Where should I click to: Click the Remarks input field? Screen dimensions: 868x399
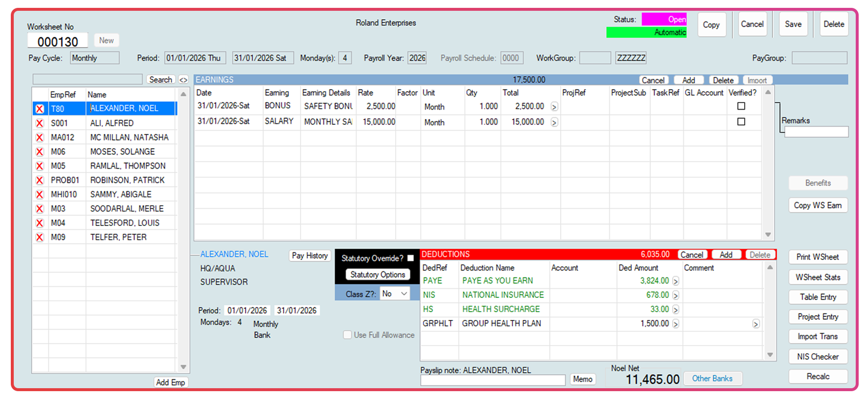(816, 132)
